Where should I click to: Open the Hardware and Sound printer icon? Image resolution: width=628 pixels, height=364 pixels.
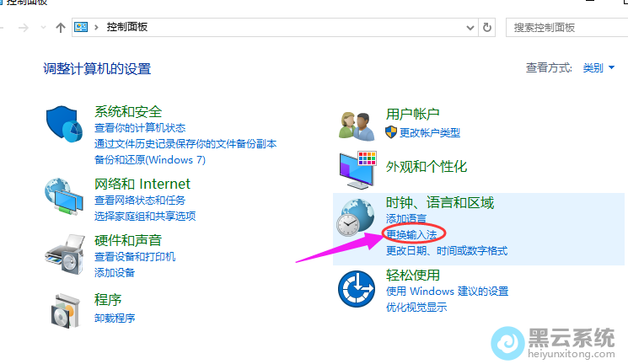tap(64, 254)
